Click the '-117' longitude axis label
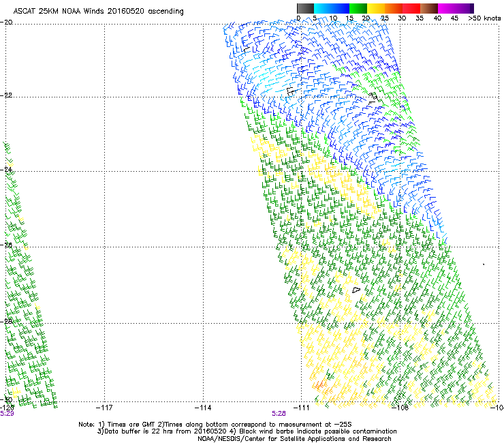504x443 pixels. (x=104, y=408)
